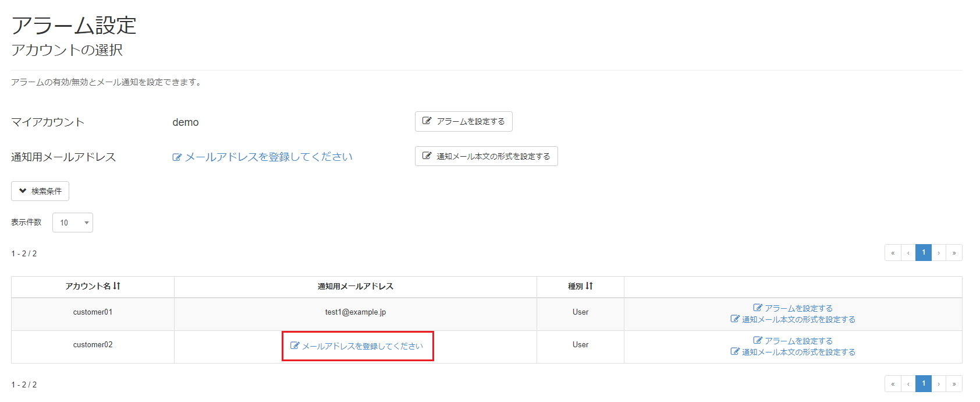Click アラームを設定する button for マイアカウント demo

[463, 121]
